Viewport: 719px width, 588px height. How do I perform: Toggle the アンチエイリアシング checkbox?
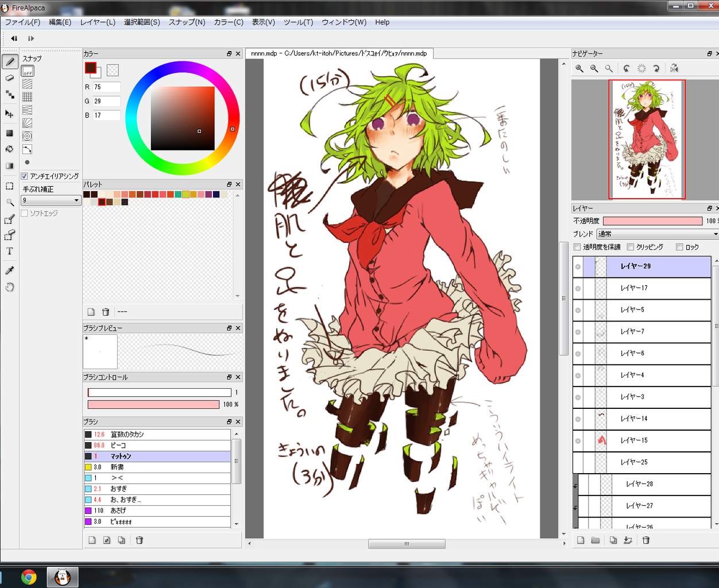tap(25, 176)
